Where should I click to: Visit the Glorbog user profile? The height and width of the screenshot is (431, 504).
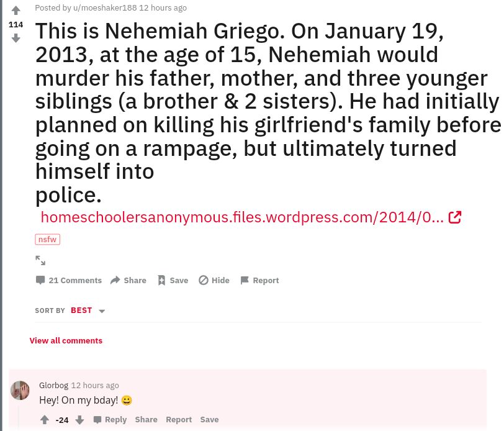(x=53, y=385)
